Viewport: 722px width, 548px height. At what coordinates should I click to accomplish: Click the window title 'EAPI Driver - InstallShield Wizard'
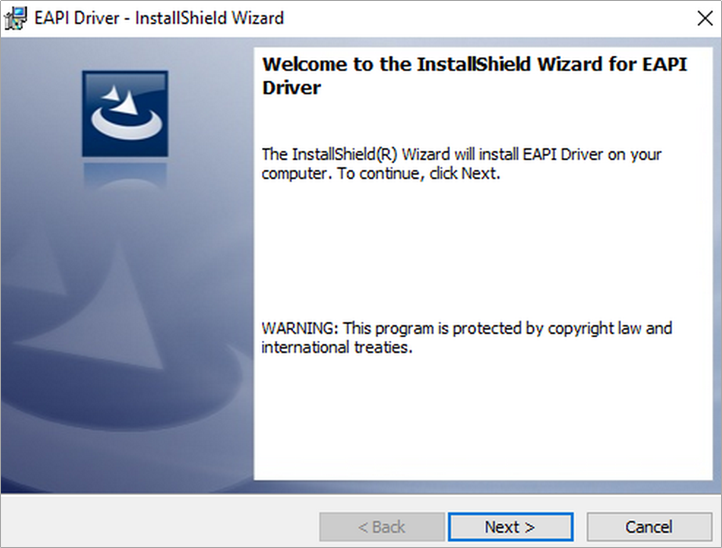[159, 18]
